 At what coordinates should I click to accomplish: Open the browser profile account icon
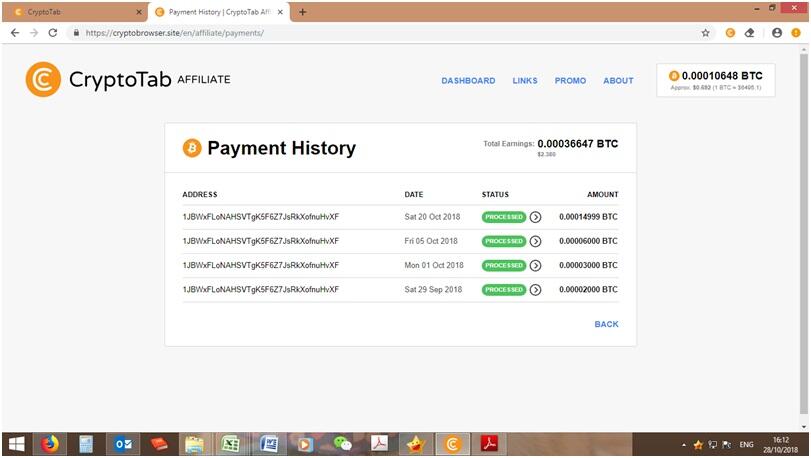[x=776, y=33]
